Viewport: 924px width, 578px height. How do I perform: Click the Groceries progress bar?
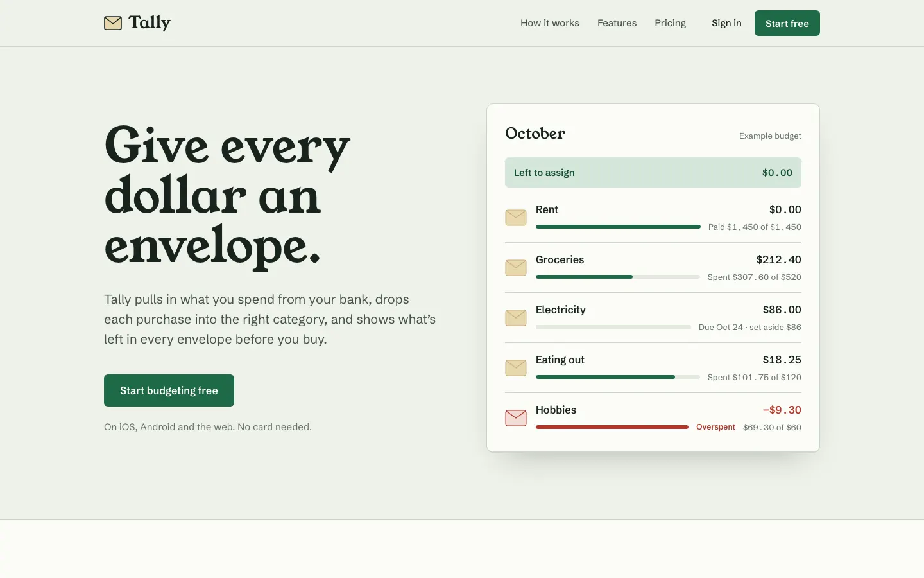pos(618,277)
